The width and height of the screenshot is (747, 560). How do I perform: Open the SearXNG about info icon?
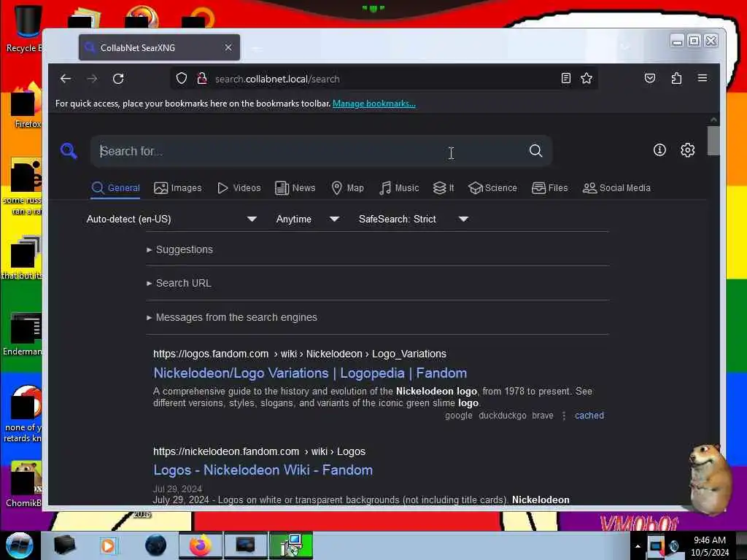tap(659, 150)
